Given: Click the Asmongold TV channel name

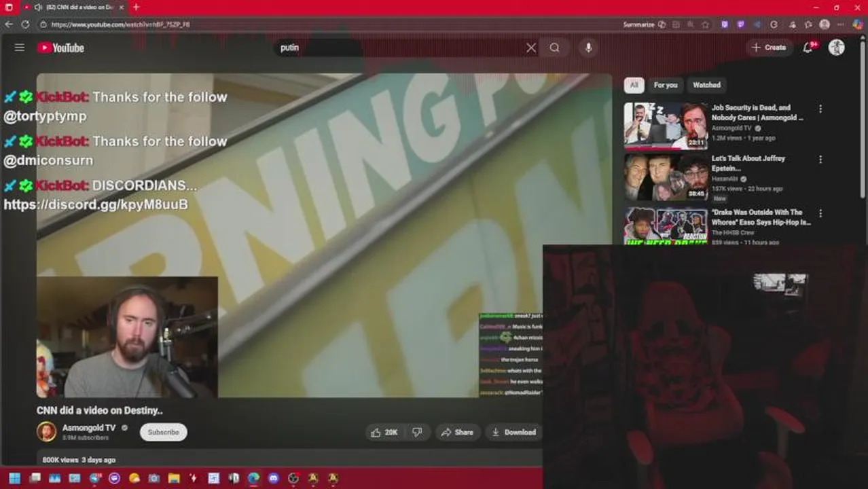Looking at the screenshot, I should pos(89,428).
